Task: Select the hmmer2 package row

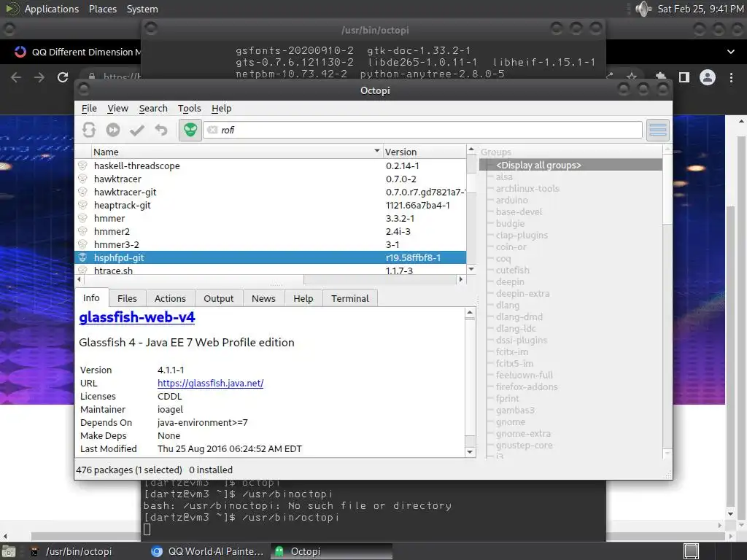Action: pos(270,231)
